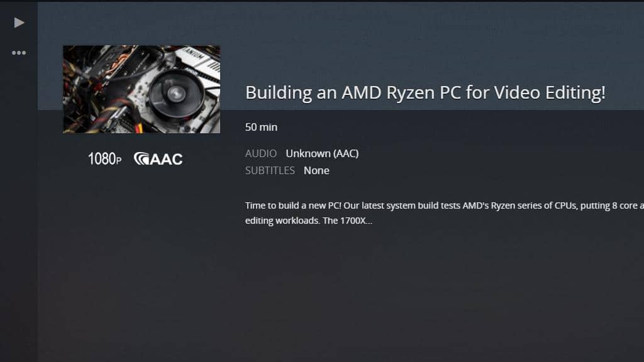Open the subtitles selector showing None
The image size is (644, 362).
316,171
